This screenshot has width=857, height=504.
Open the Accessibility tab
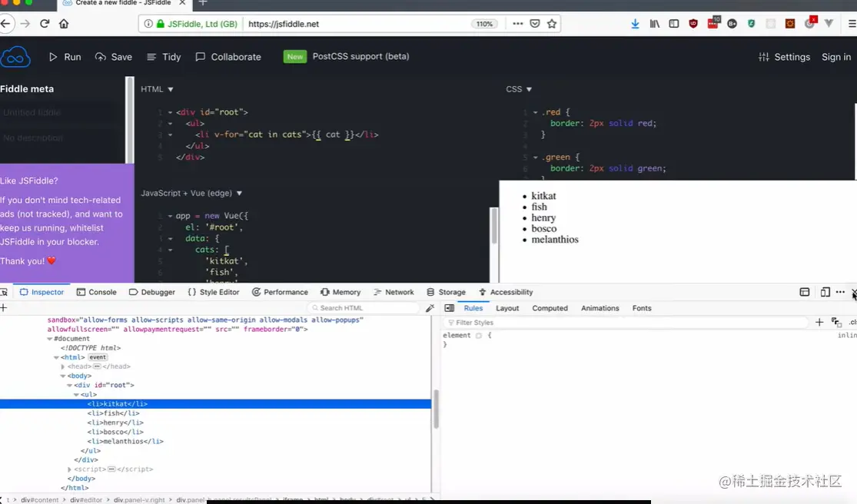point(506,292)
